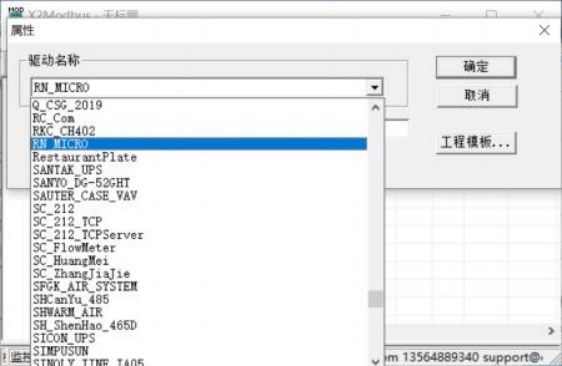This screenshot has height=366, width=562.
Task: Click the dropdown list scroll up arrow
Action: coord(375,107)
